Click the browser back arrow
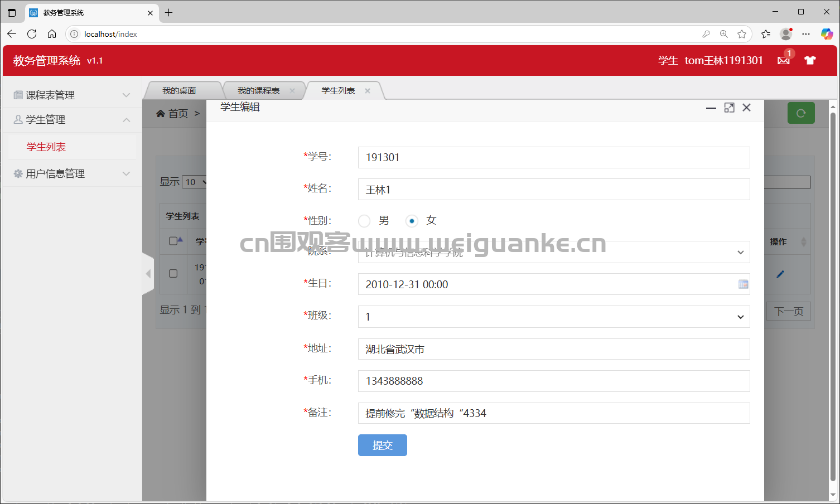 pyautogui.click(x=12, y=34)
